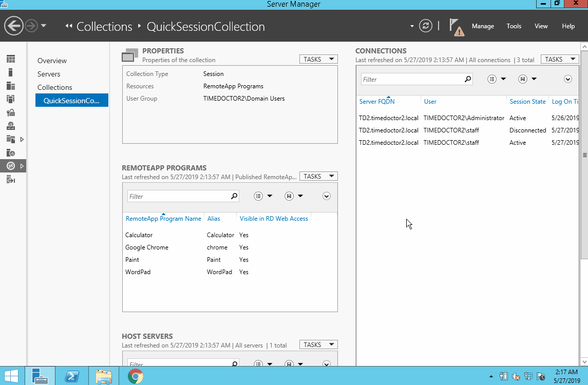588x385 pixels.
Task: Open the Notifications flag with warning
Action: (456, 27)
